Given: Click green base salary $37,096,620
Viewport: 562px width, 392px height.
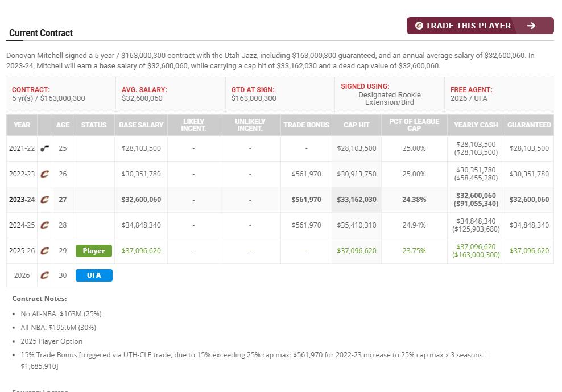Looking at the screenshot, I should point(141,251).
